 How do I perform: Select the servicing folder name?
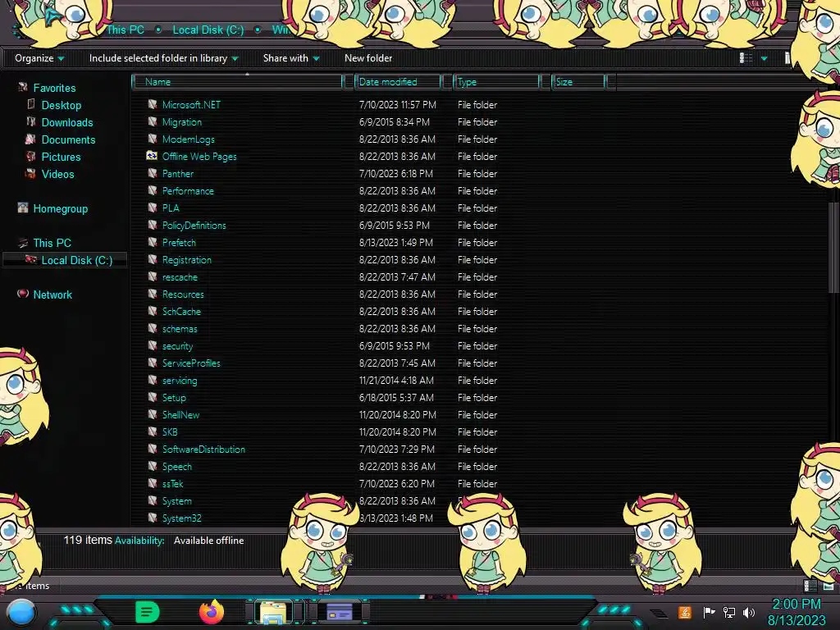pos(180,381)
